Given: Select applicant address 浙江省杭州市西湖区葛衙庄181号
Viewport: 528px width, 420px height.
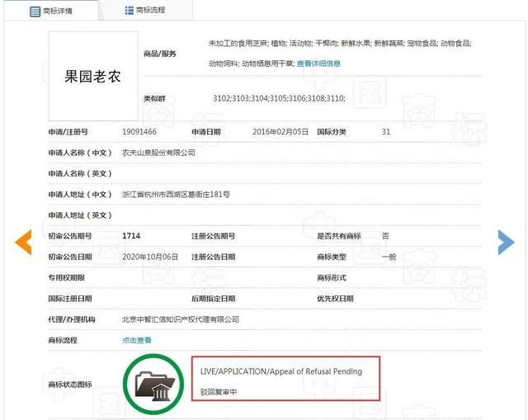Looking at the screenshot, I should point(176,195).
